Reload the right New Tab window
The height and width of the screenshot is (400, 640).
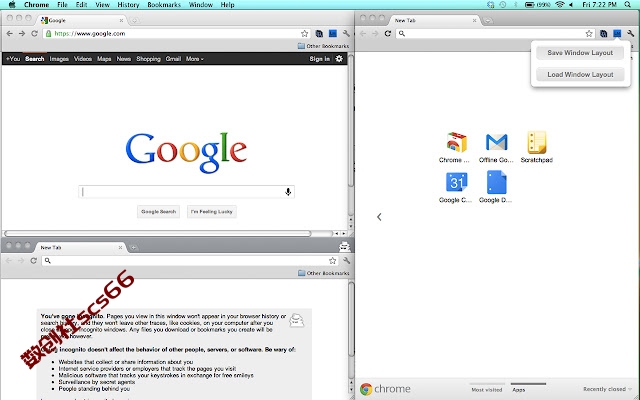click(388, 34)
